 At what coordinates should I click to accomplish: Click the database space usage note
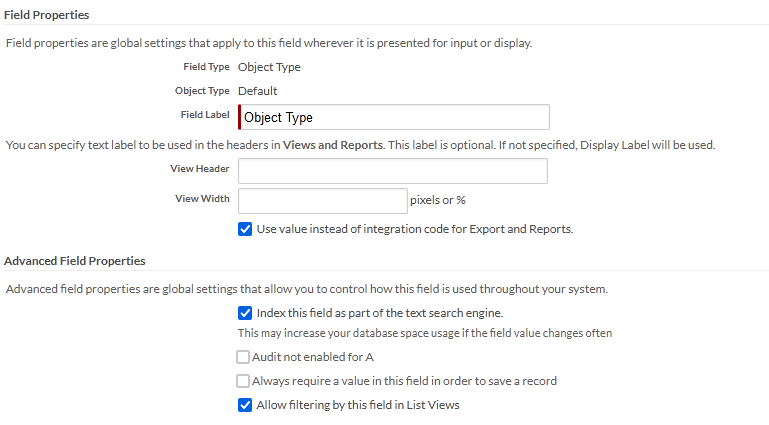[x=424, y=333]
